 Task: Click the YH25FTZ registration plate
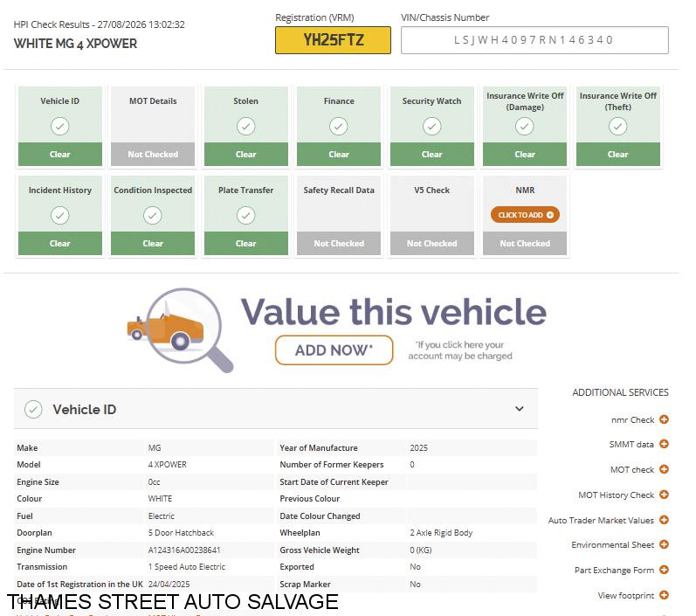point(333,40)
